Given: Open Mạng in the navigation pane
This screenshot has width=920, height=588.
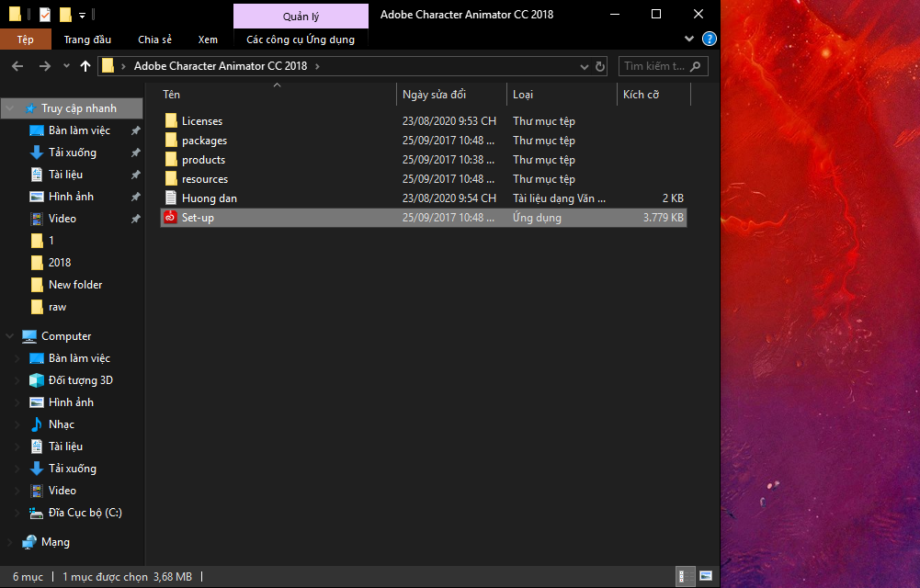Looking at the screenshot, I should click(x=55, y=542).
